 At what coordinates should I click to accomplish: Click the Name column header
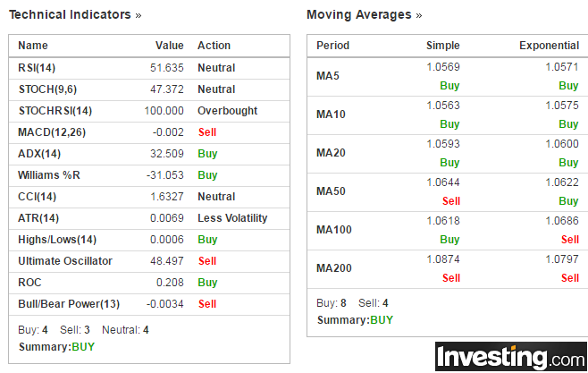pyautogui.click(x=33, y=46)
